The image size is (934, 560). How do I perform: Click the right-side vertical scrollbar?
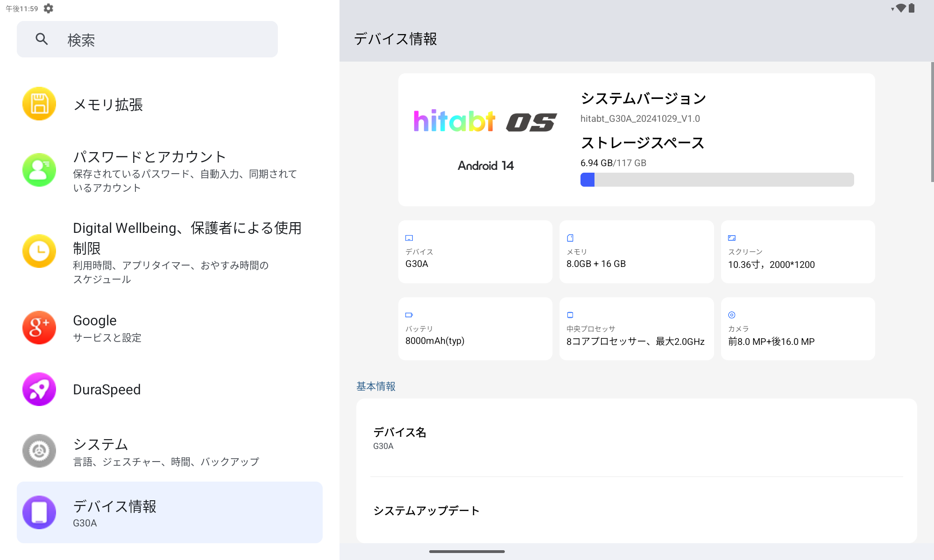coord(932,122)
